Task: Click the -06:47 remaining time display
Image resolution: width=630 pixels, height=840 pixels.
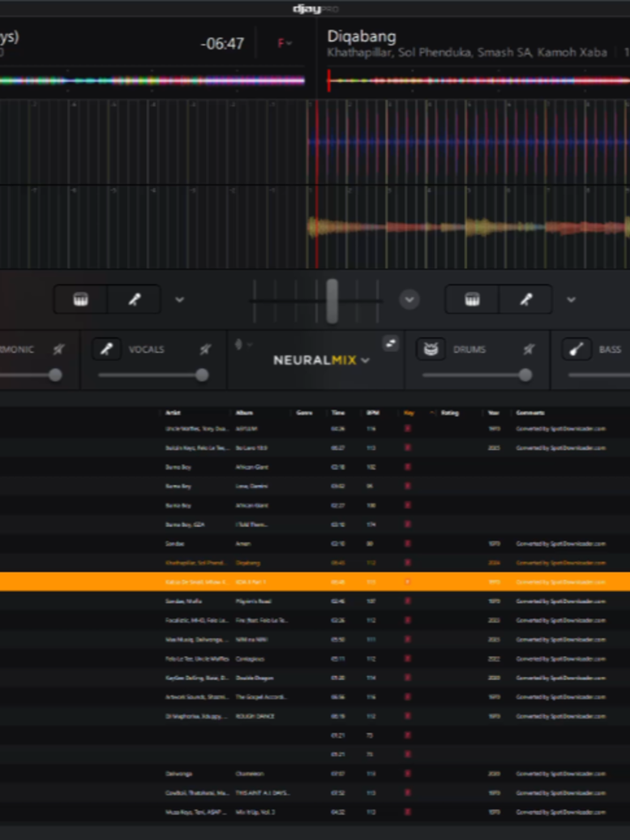Action: 222,44
